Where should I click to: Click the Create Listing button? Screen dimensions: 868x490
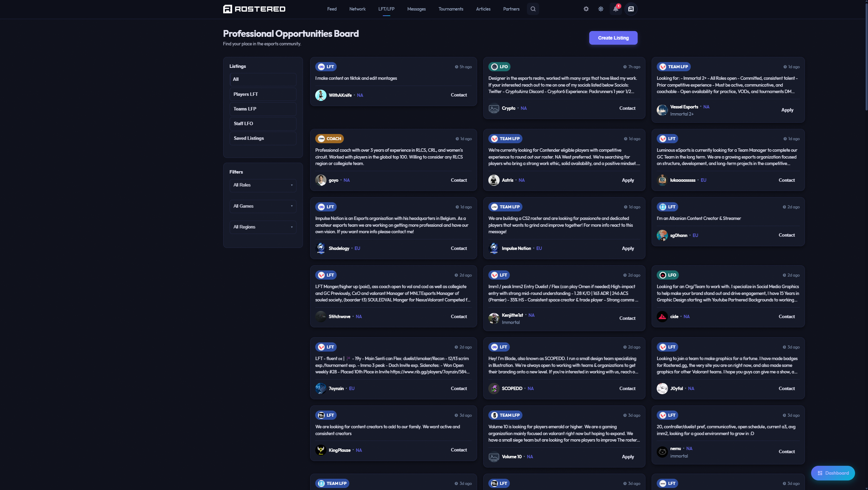(x=613, y=38)
